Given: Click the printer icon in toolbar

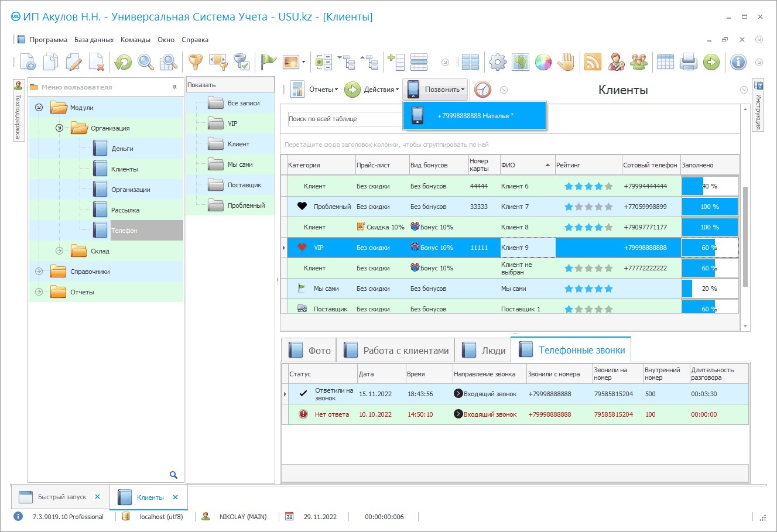Looking at the screenshot, I should click(689, 62).
